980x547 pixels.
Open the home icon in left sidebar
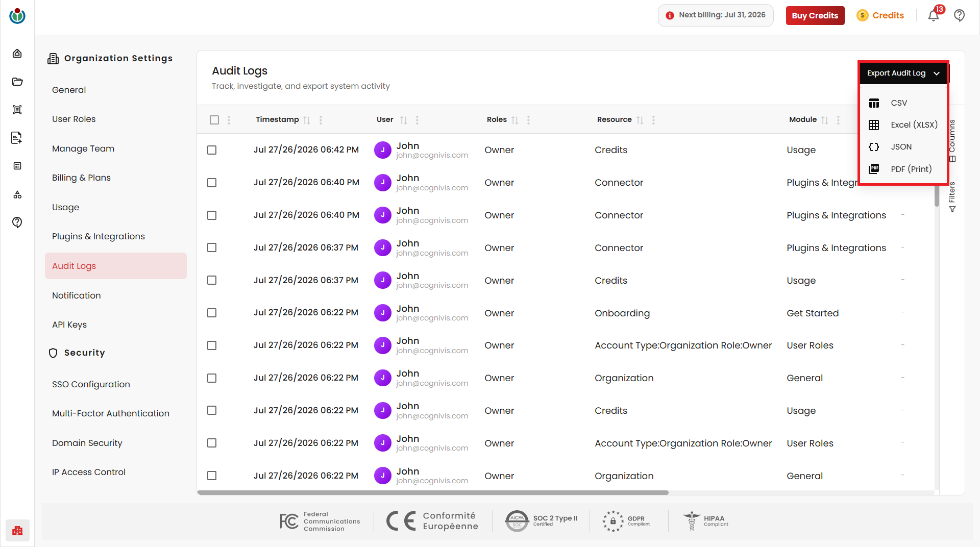17,54
